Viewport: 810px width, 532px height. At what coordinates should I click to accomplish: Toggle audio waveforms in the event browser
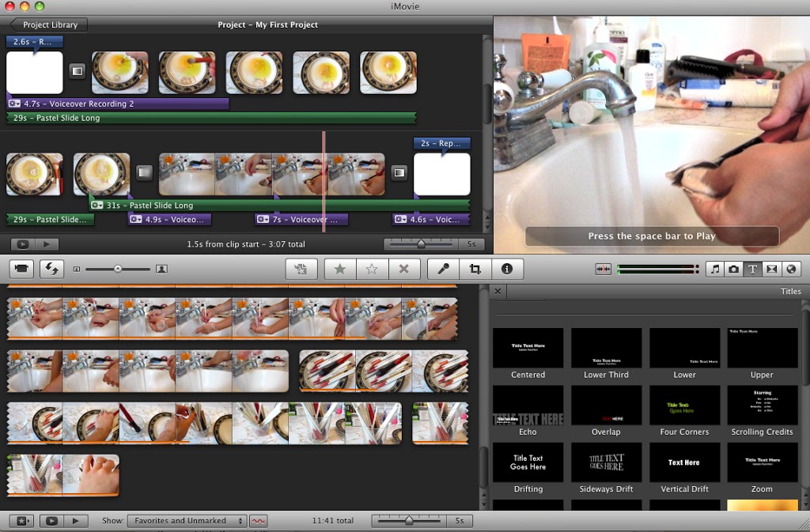click(x=259, y=521)
